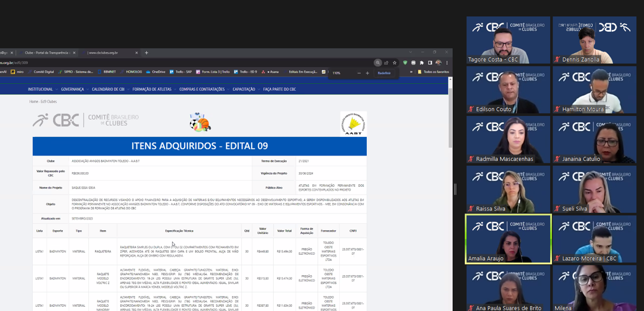Viewport: 644px width, 311px height.
Task: Click the ITENS ADQUIRIDOS - EDITAL 09 banner
Action: [200, 146]
